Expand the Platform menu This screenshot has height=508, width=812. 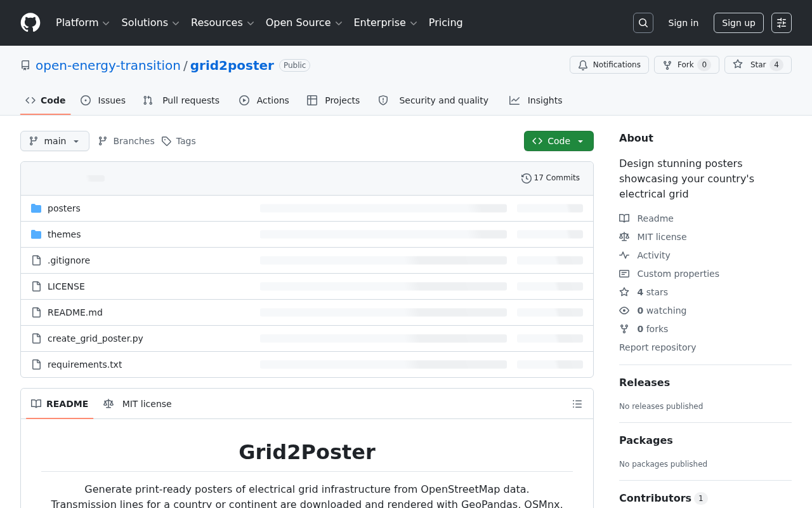point(83,23)
